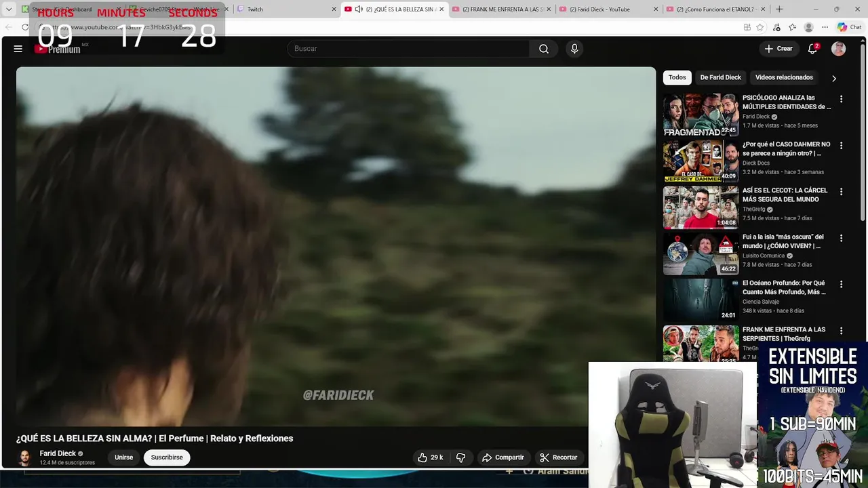Show more filter chips with the right chevron

[834, 78]
